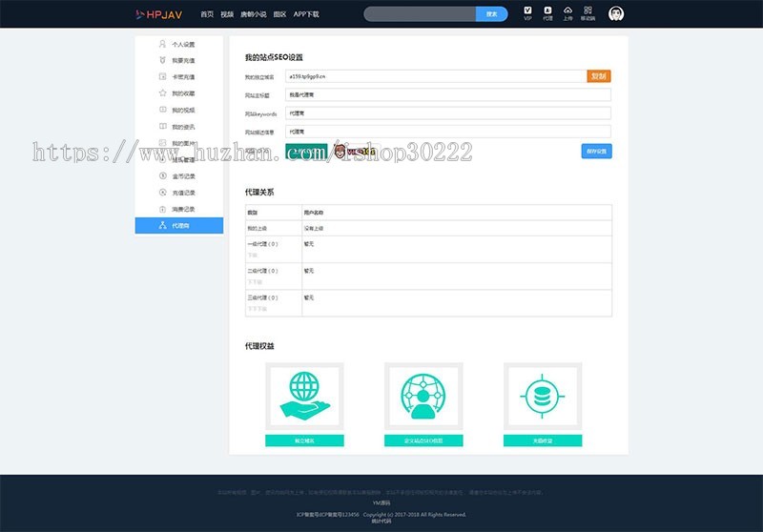The image size is (763, 532).
Task: Click the blue 保存设置 button
Action: point(597,152)
